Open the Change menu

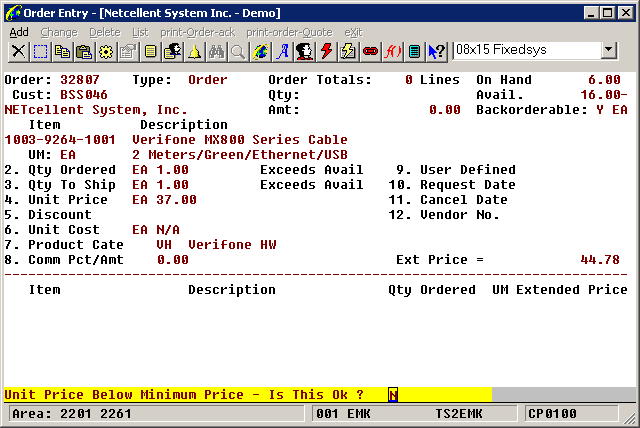(x=59, y=32)
